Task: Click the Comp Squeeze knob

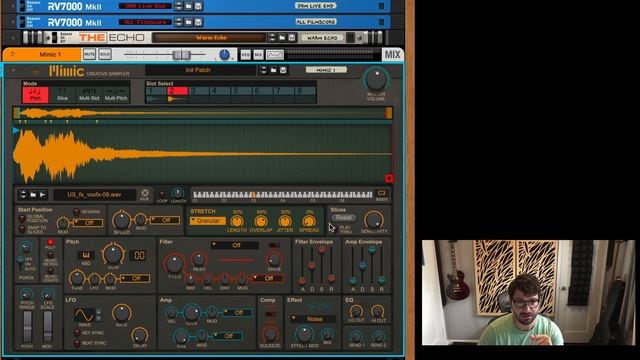Action: (270, 334)
